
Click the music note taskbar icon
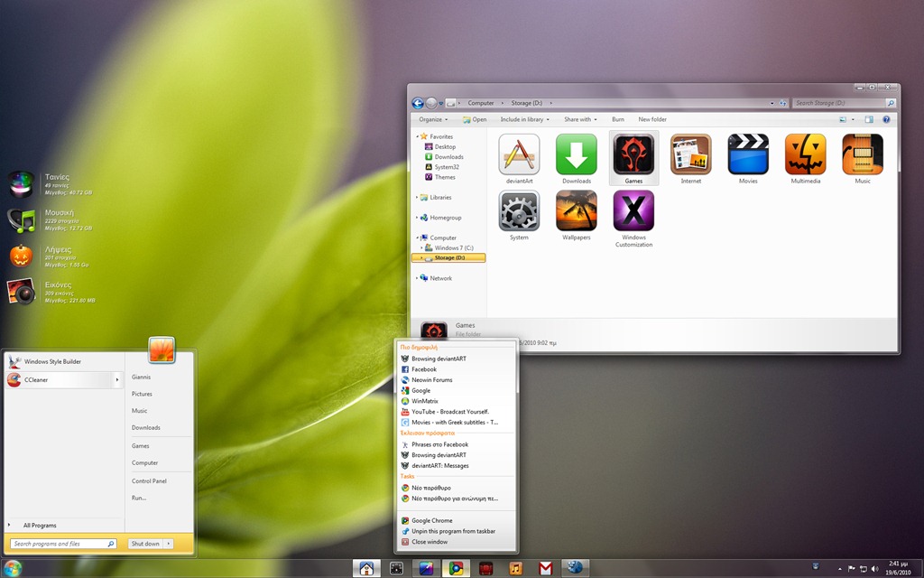click(515, 569)
